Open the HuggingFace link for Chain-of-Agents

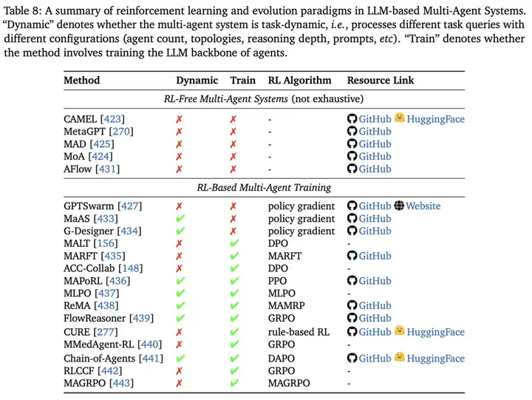pyautogui.click(x=436, y=359)
